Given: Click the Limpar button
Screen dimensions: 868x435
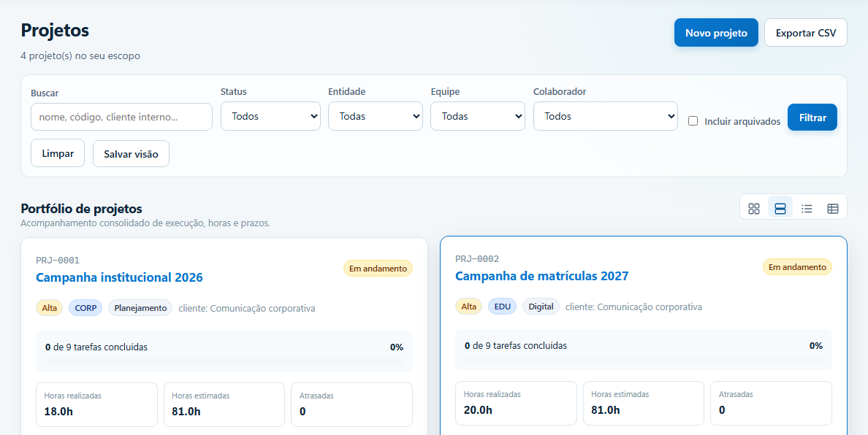Looking at the screenshot, I should point(58,153).
